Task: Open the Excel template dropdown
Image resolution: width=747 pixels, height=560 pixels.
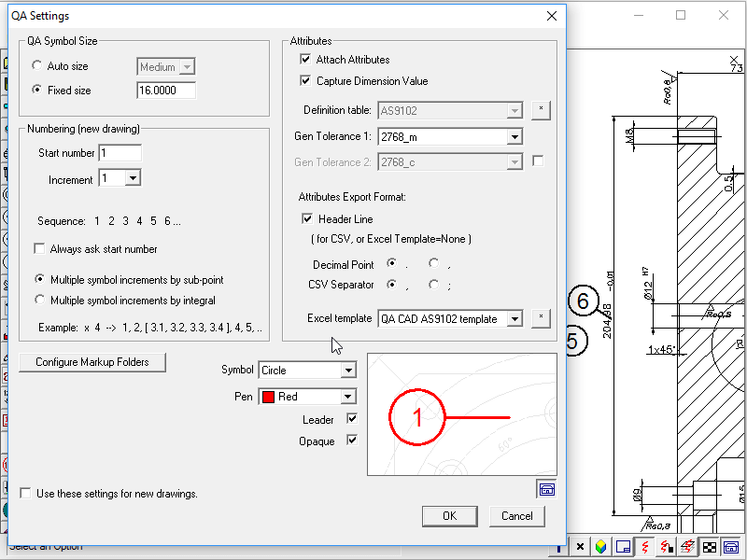Action: tap(514, 319)
